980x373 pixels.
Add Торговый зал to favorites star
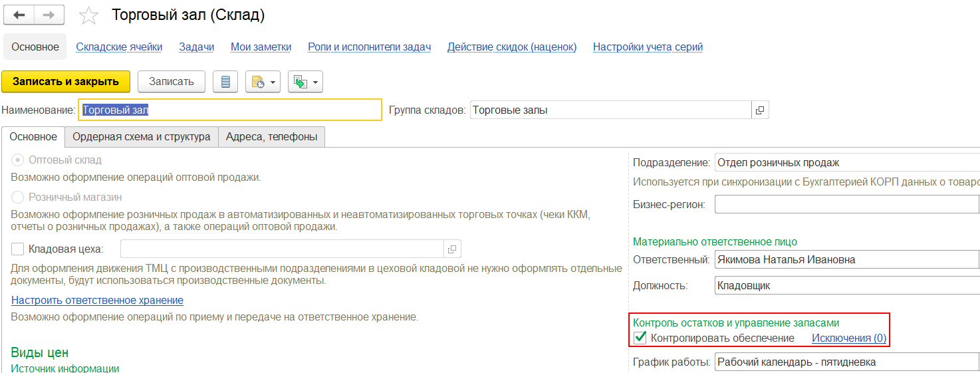pos(88,15)
